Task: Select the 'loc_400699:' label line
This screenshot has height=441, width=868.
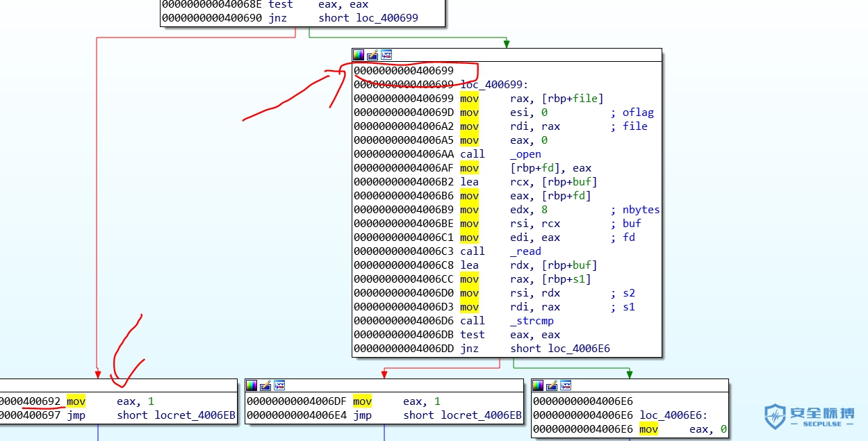Action: coord(441,85)
